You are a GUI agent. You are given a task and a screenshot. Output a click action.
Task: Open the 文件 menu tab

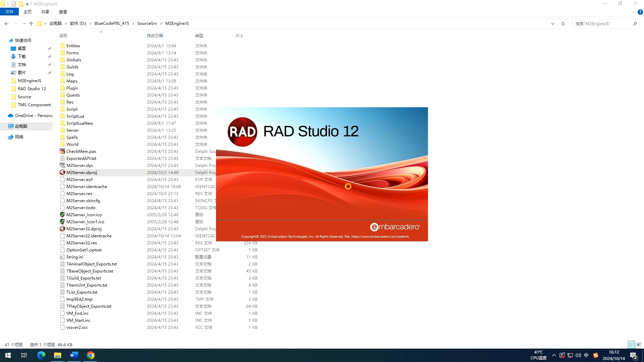coord(9,12)
